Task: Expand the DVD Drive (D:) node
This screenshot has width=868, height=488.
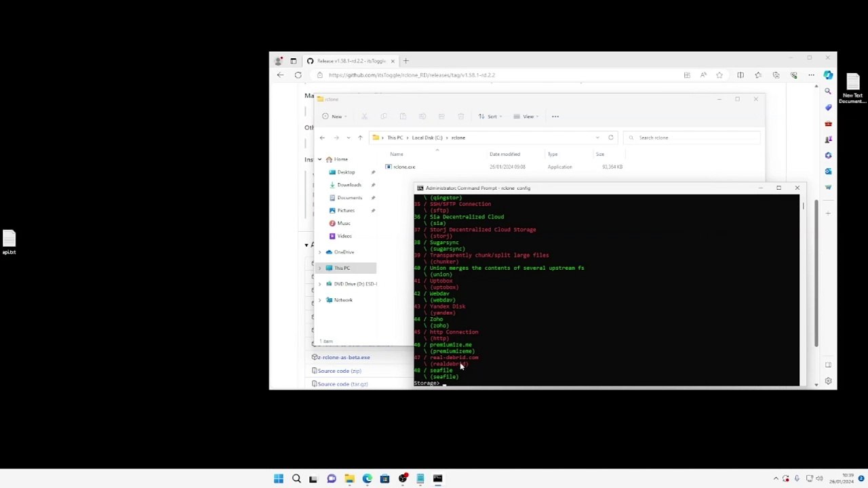Action: coord(319,284)
